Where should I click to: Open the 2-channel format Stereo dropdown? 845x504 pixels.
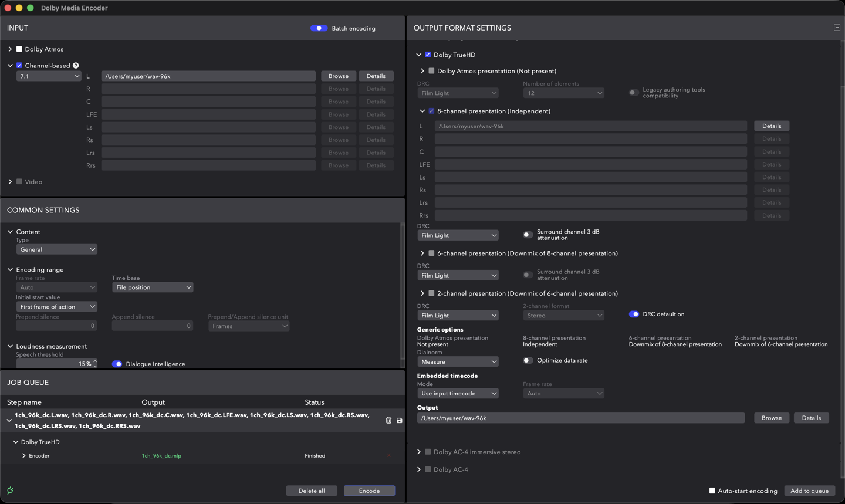563,316
